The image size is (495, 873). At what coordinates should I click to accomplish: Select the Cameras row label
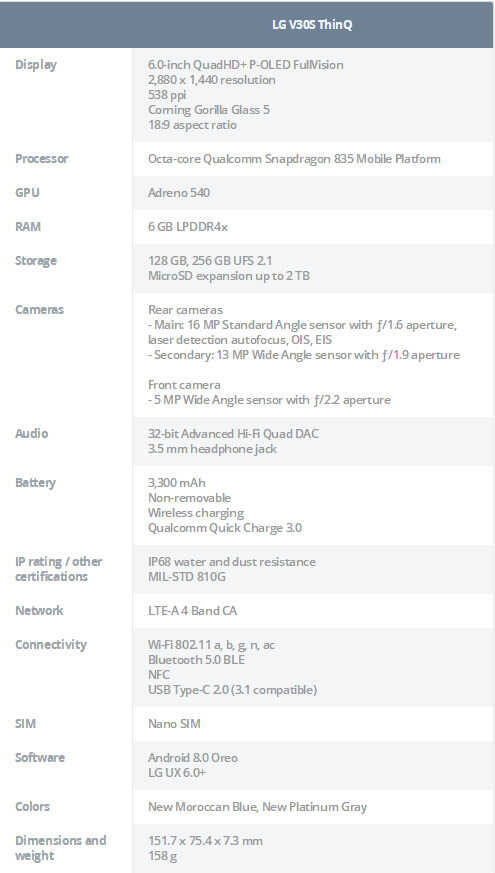(x=40, y=310)
